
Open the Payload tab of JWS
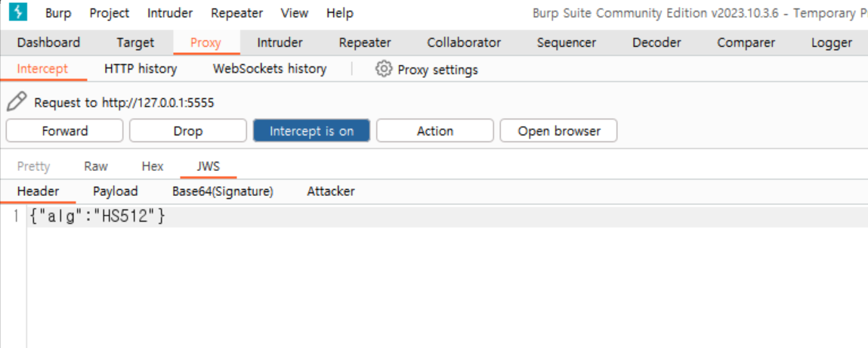[115, 191]
